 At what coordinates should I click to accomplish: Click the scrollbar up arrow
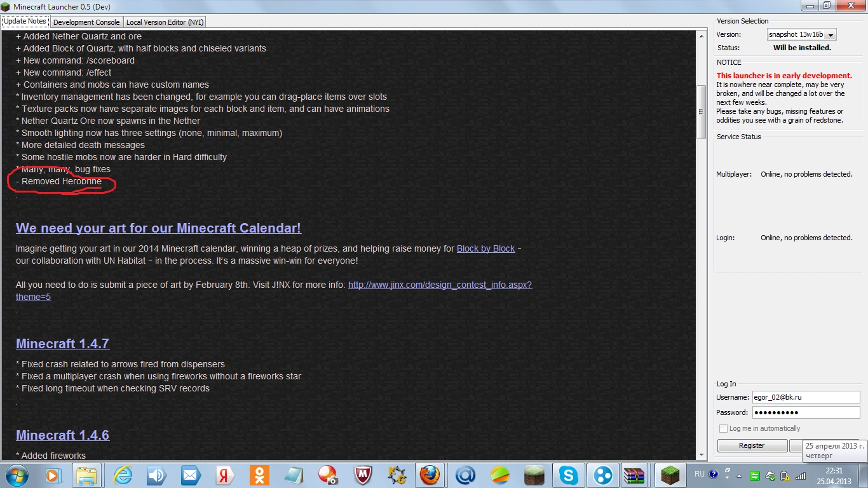(x=702, y=36)
